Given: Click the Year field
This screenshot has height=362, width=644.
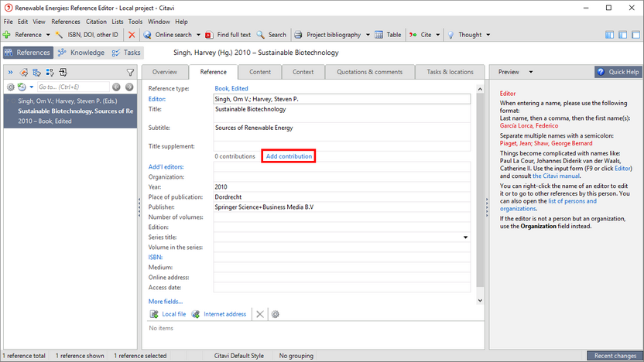Looking at the screenshot, I should pyautogui.click(x=341, y=186).
